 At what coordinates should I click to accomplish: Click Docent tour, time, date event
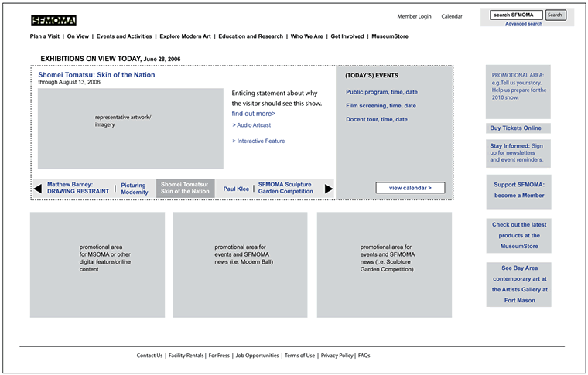[377, 120]
